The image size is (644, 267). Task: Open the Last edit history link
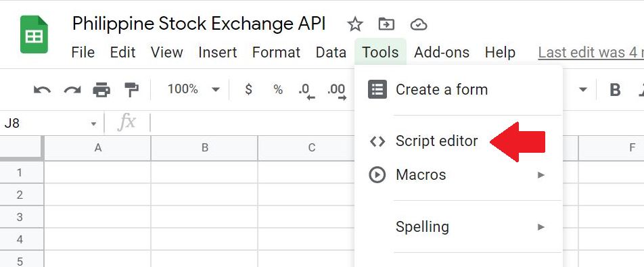[591, 53]
